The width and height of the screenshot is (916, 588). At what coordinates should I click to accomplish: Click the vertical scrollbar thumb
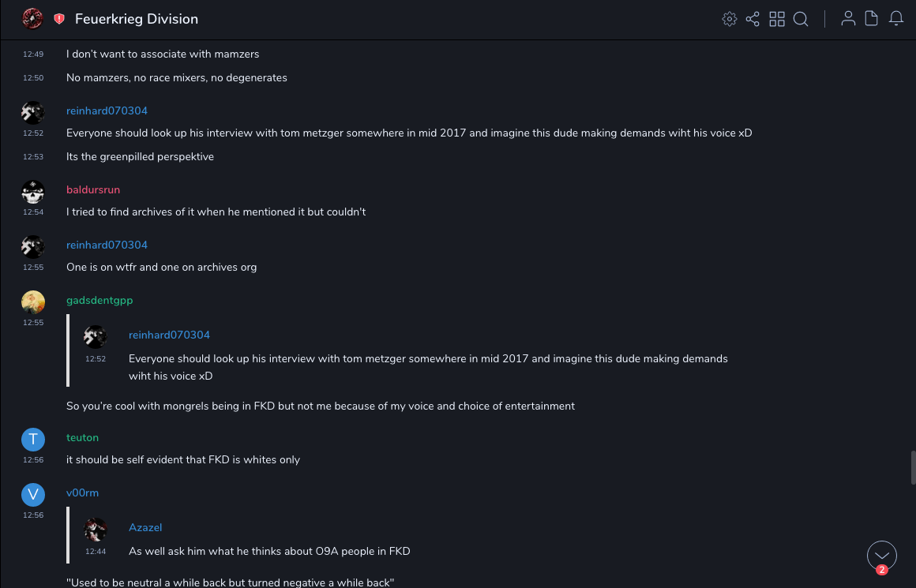click(913, 467)
